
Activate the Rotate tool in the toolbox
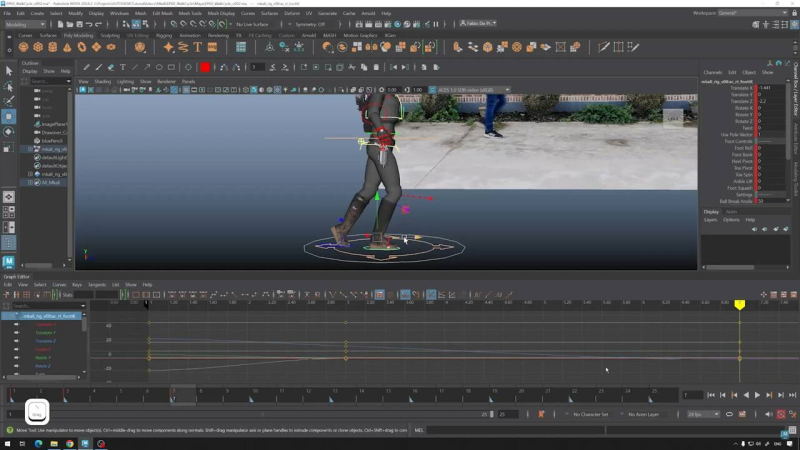click(9, 132)
